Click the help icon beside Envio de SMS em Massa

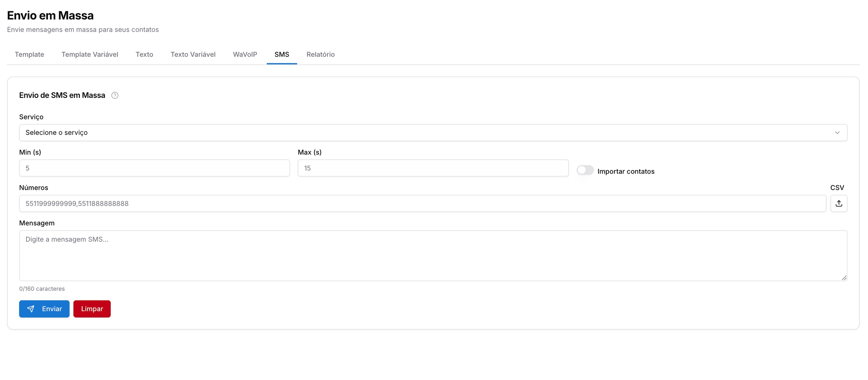coord(115,95)
